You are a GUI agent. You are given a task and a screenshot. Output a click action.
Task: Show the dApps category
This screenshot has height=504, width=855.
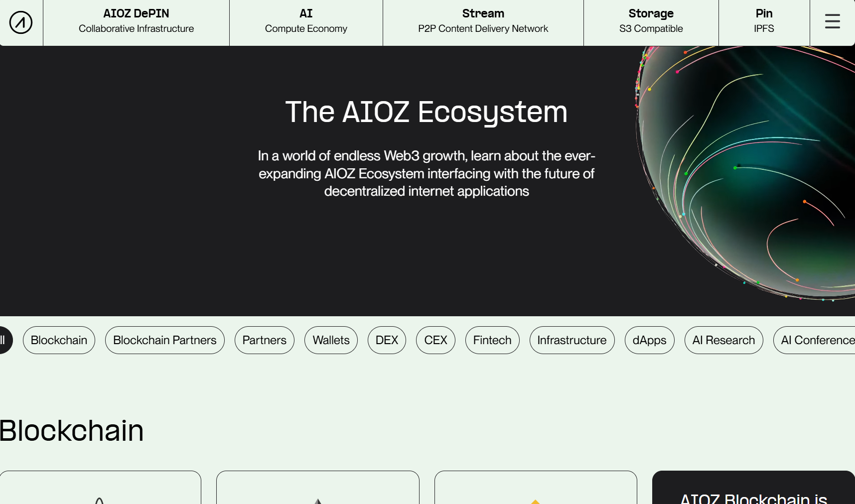649,340
